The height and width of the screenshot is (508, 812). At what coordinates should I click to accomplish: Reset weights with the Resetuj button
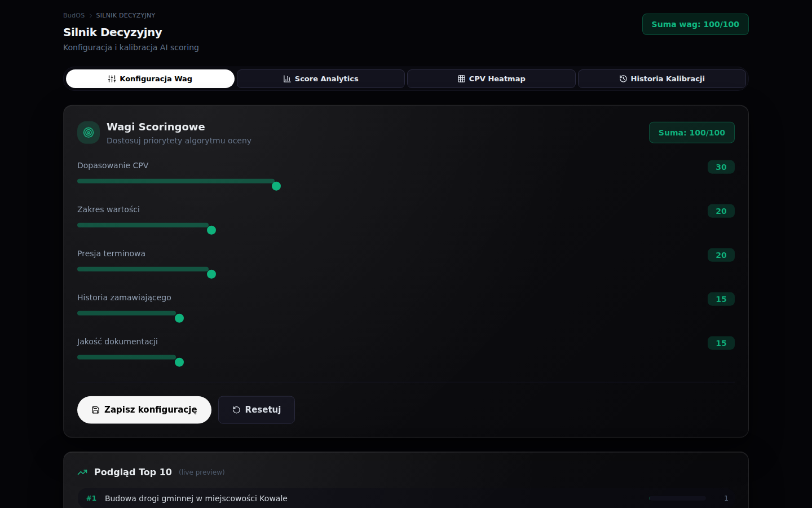(257, 410)
